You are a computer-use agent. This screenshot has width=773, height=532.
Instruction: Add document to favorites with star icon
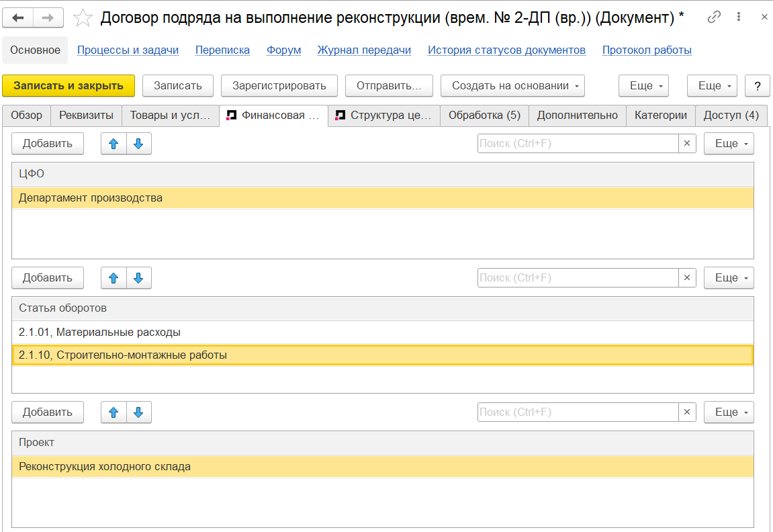(x=83, y=18)
